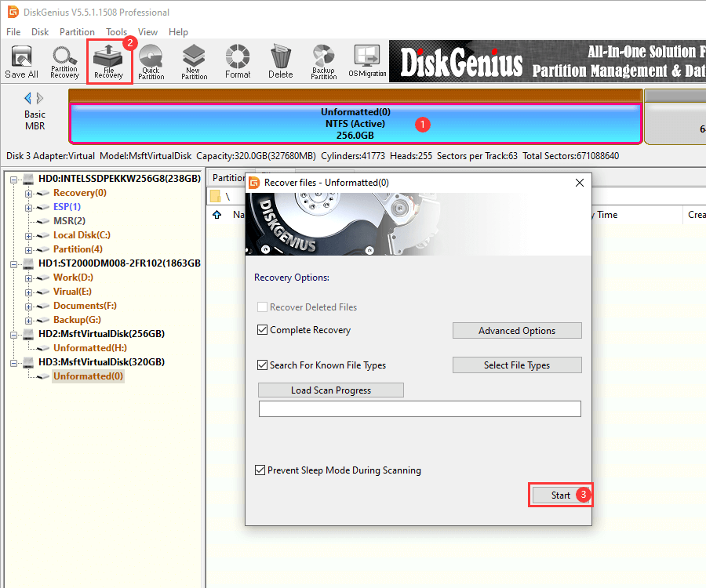Expand the Virual(E:) partition node
This screenshot has width=706, height=588.
click(x=28, y=292)
